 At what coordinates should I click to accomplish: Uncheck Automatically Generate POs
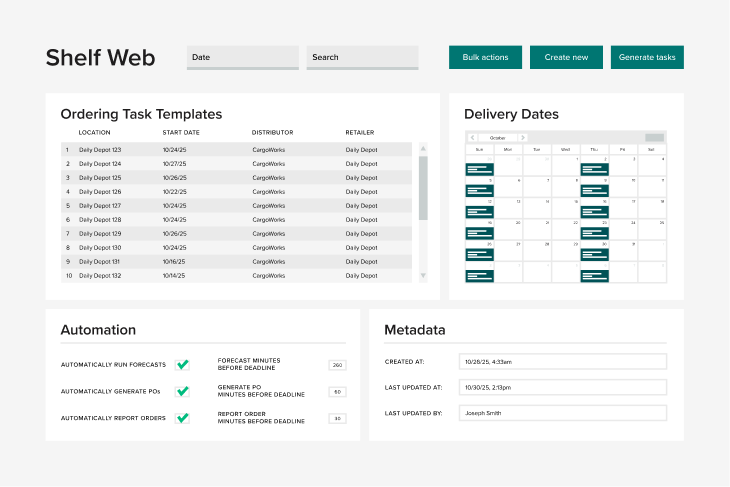[183, 391]
